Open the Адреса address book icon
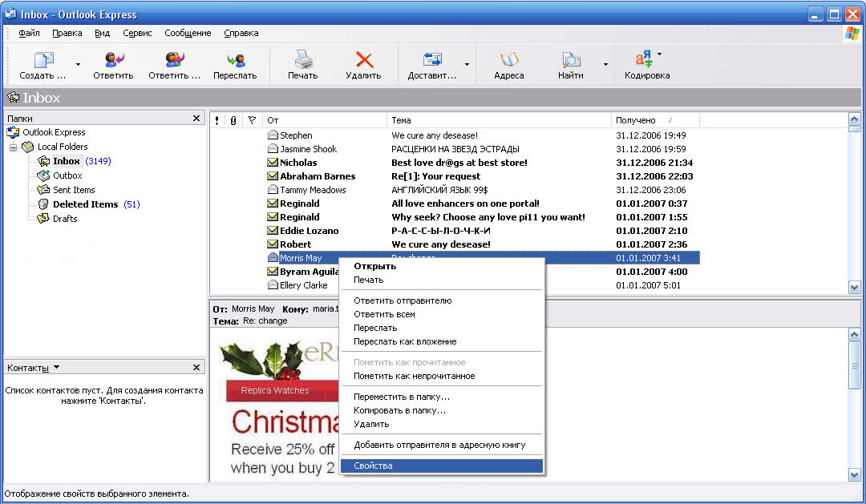Viewport: 866px width, 504px height. point(509,60)
